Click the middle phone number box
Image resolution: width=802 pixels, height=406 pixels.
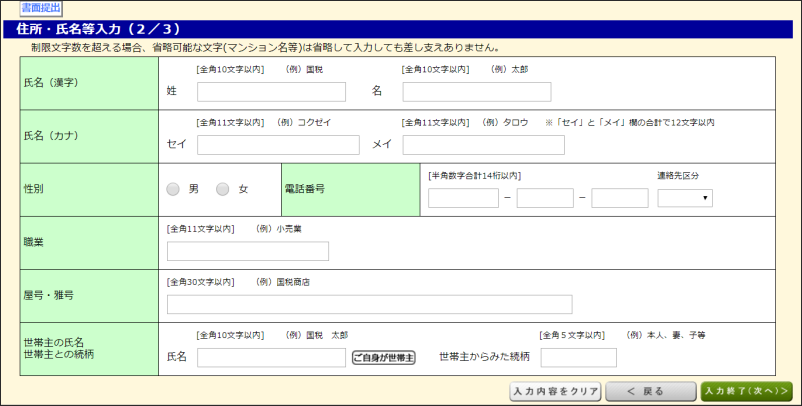click(545, 198)
